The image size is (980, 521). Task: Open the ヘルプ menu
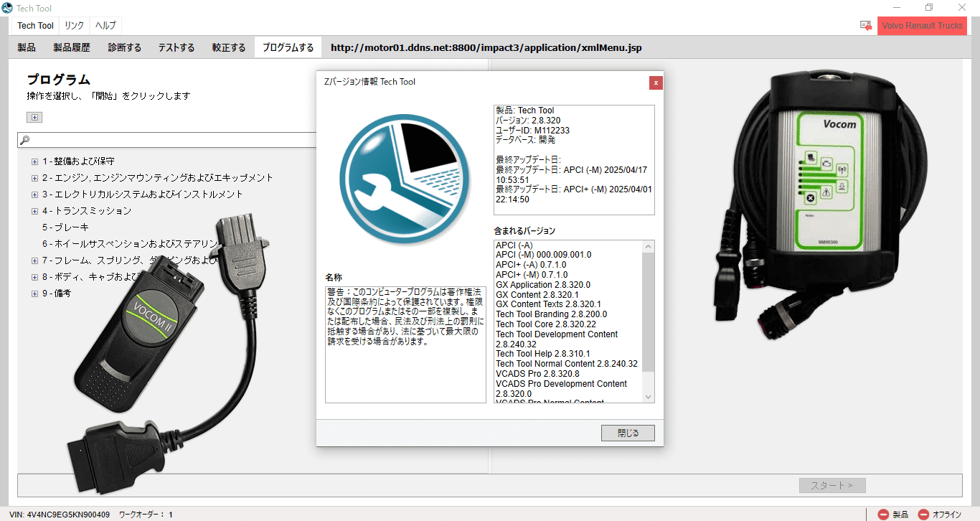[105, 26]
